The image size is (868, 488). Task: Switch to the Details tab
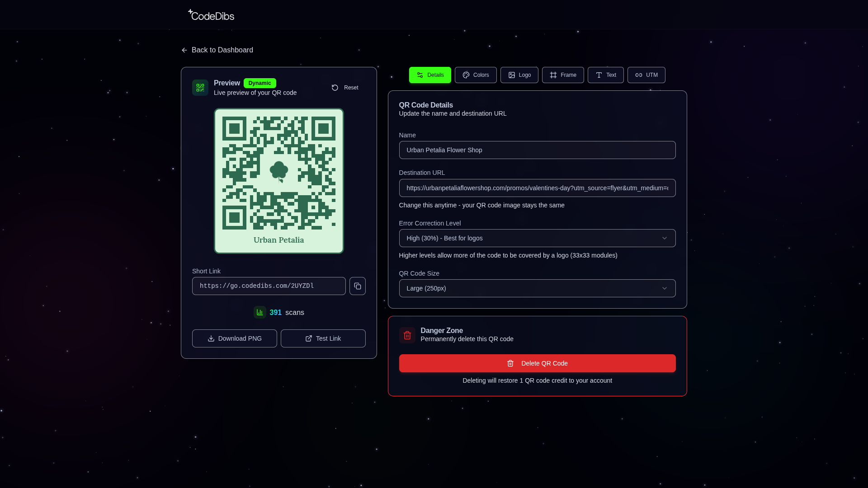[430, 75]
